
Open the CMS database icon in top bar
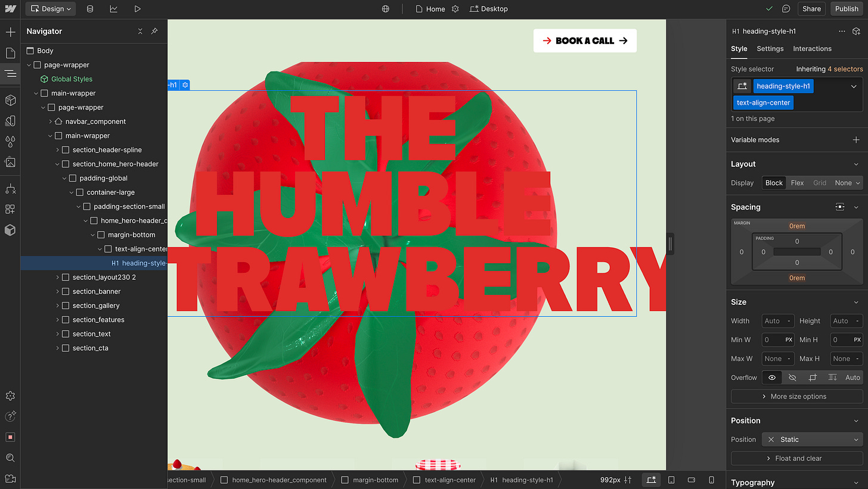pos(90,9)
